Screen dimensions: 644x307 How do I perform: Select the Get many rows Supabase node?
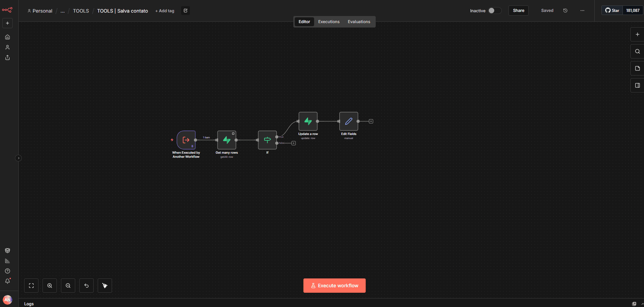[226, 140]
